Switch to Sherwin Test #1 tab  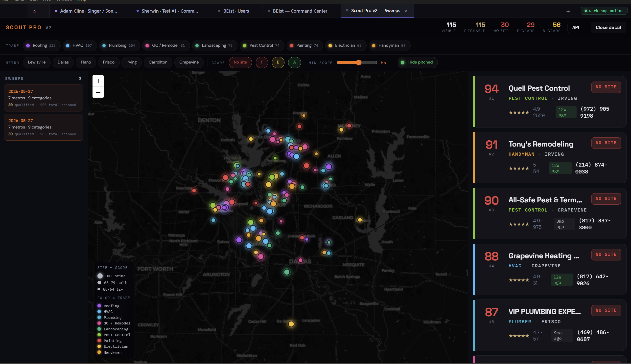click(x=172, y=11)
